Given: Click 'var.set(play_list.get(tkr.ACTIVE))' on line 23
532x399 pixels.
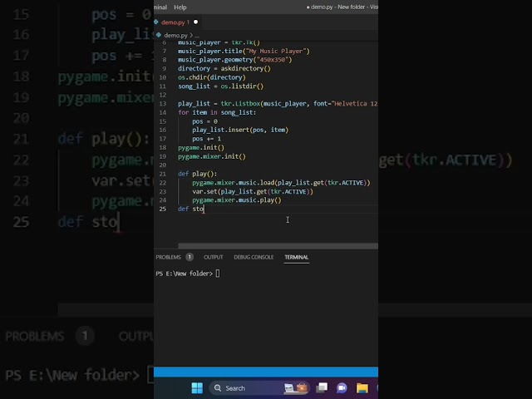Looking at the screenshot, I should [x=253, y=192].
